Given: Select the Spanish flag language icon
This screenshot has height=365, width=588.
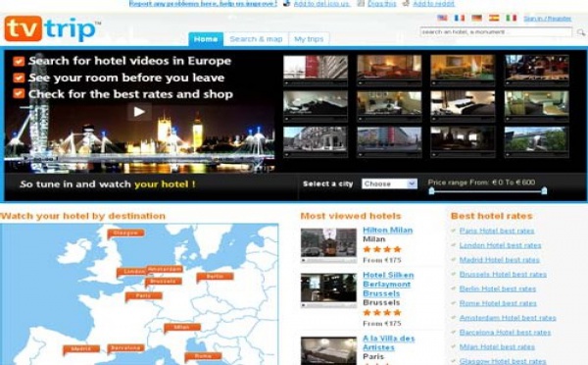Looking at the screenshot, I should pos(494,18).
